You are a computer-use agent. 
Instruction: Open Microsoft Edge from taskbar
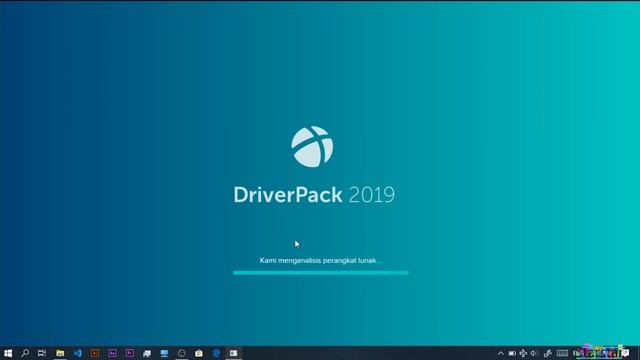click(x=216, y=353)
